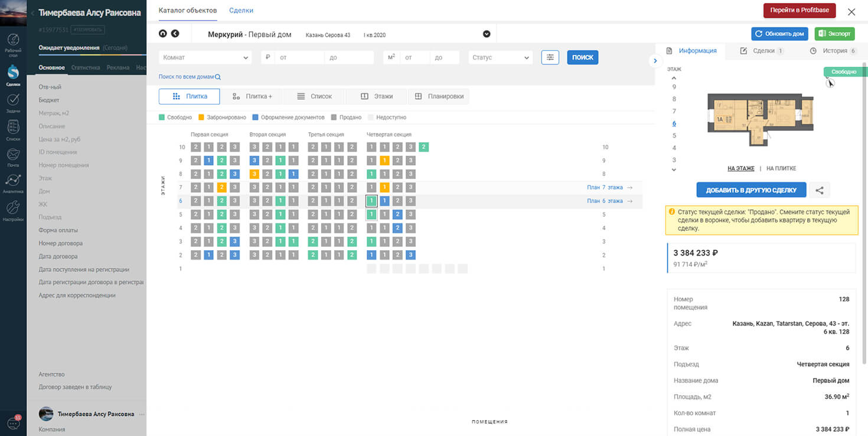Viewport: 868px width, 436px height.
Task: Click the ПОИСК button
Action: pyautogui.click(x=583, y=57)
